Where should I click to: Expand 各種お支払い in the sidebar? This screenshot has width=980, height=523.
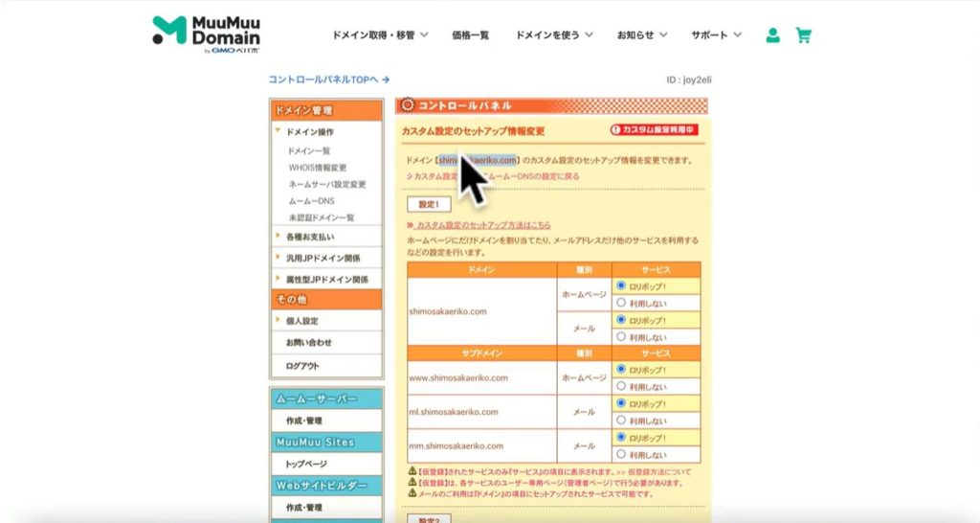309,237
